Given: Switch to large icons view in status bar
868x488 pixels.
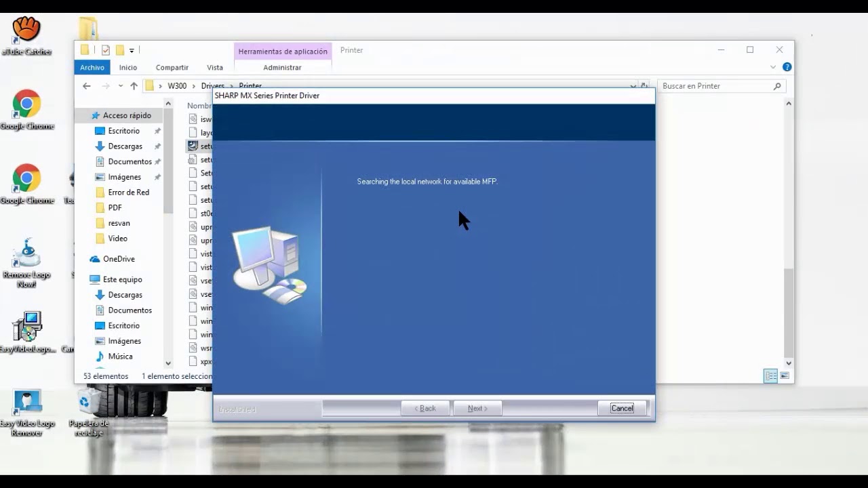Looking at the screenshot, I should (785, 375).
